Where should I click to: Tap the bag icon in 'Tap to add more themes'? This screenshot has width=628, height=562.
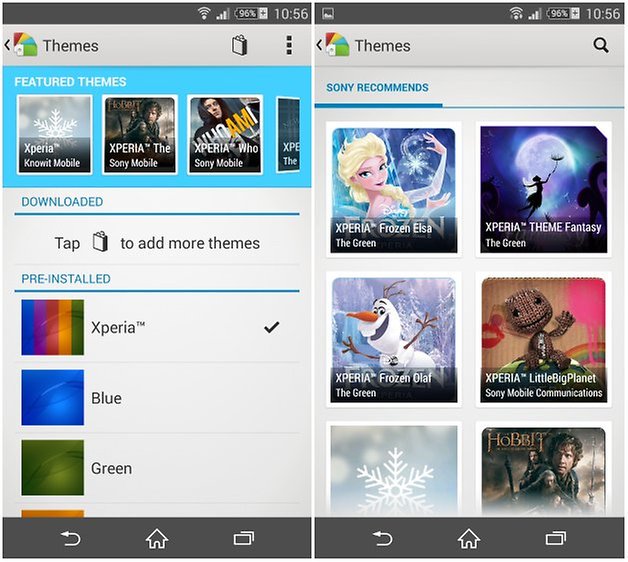[100, 242]
